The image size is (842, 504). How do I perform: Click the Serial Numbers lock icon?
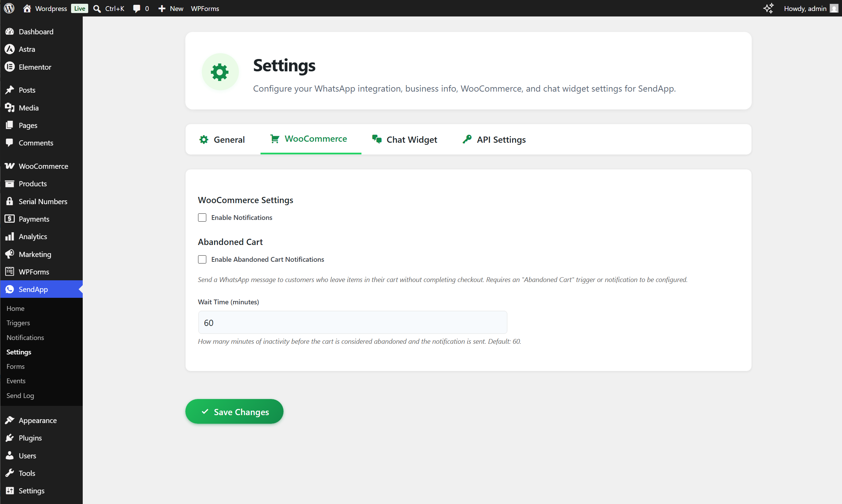click(10, 201)
